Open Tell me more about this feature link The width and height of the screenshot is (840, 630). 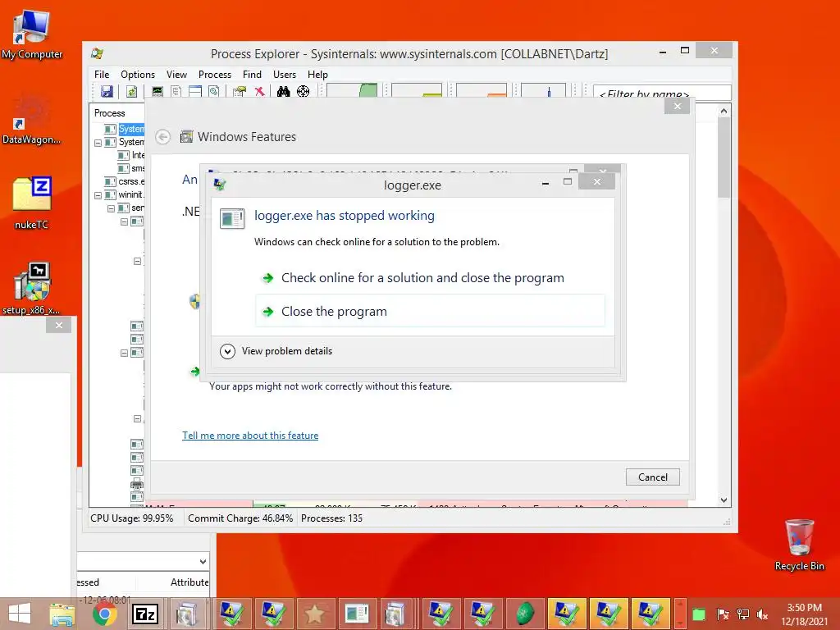[250, 436]
